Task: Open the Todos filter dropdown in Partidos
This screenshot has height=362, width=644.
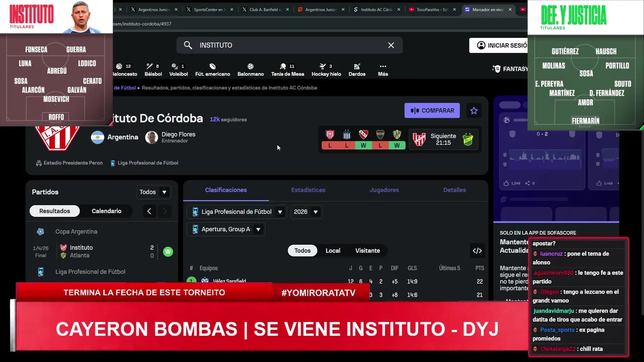Action: point(153,192)
